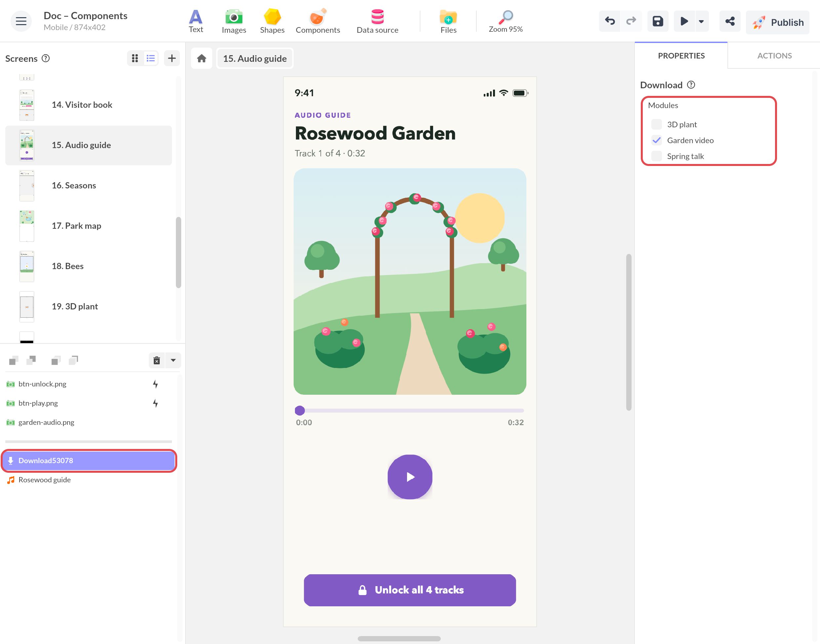Open the hamburger main menu

21,21
